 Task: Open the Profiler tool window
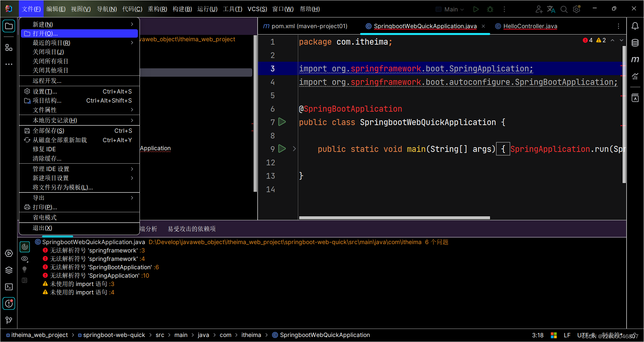click(x=635, y=76)
